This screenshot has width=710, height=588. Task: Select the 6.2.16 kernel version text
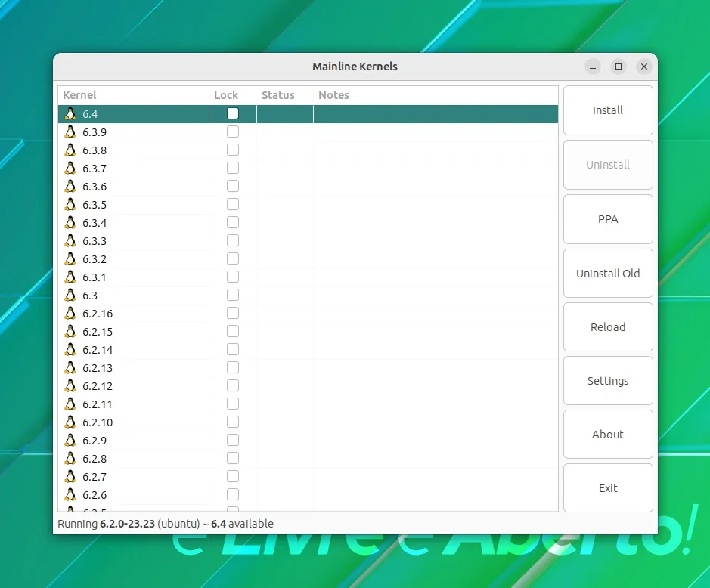(x=98, y=313)
